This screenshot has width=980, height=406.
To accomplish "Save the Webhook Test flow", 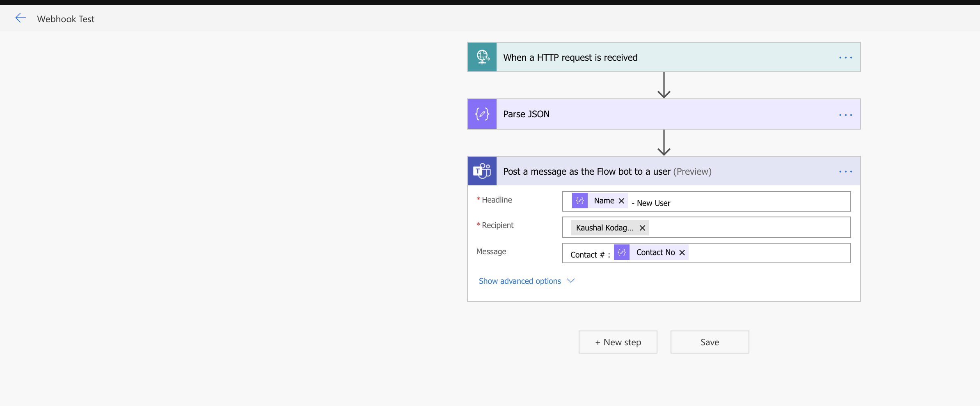I will [x=710, y=342].
